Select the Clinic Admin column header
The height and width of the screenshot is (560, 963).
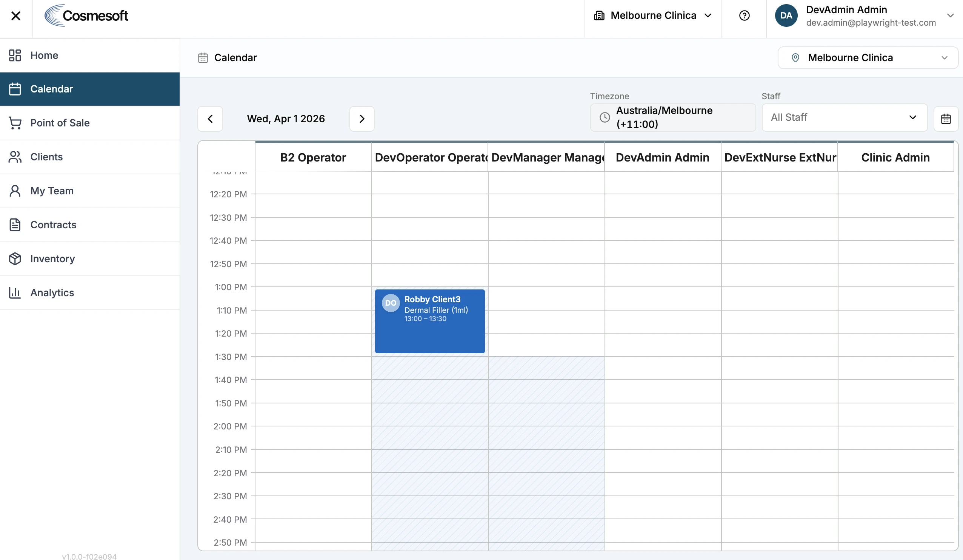pos(895,157)
